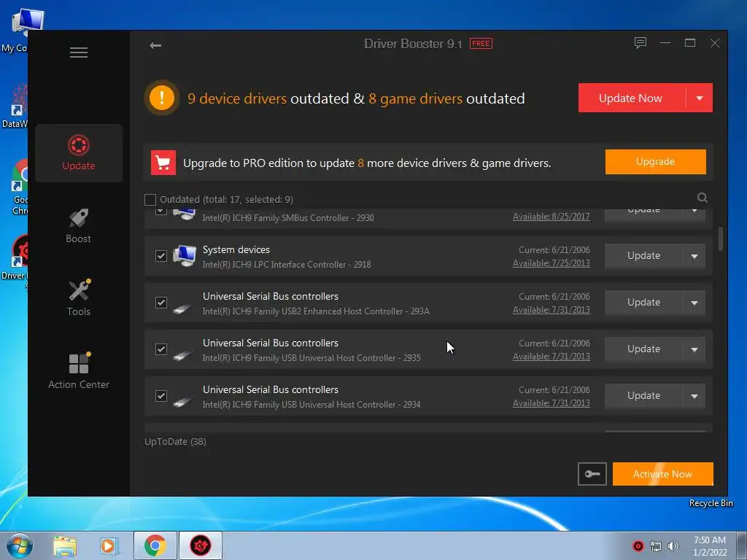Update the USB Universal Host Controller 2934

[643, 396]
